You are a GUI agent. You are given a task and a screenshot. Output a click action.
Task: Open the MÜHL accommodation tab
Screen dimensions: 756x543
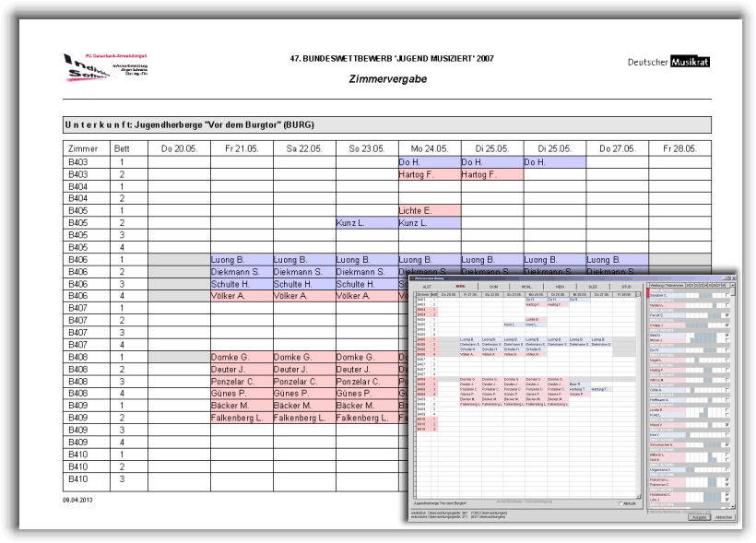526,287
